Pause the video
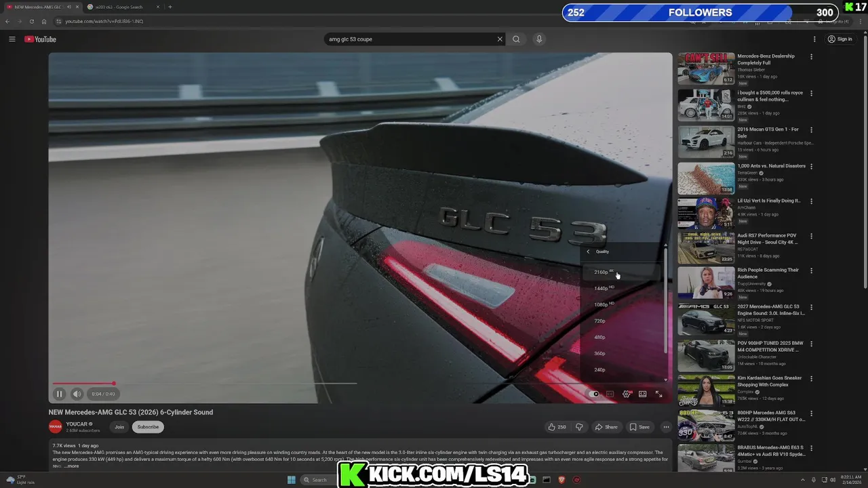 click(x=59, y=394)
